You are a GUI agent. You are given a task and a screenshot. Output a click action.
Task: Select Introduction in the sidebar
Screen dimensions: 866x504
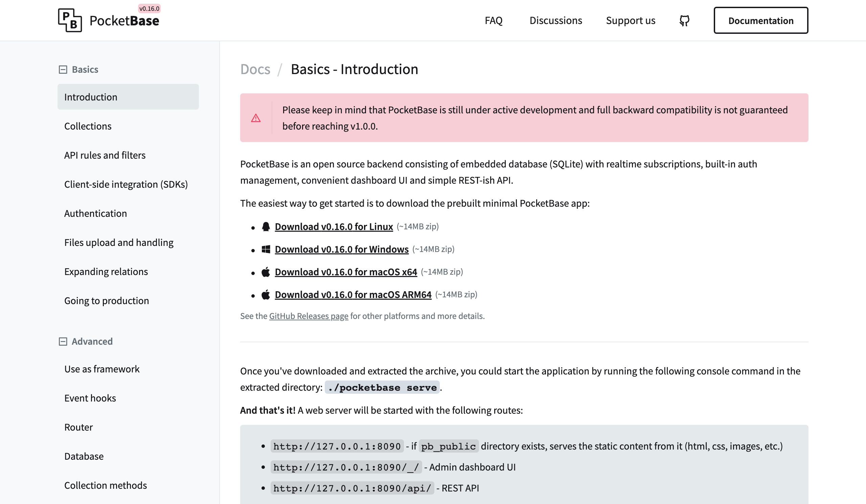click(x=128, y=97)
